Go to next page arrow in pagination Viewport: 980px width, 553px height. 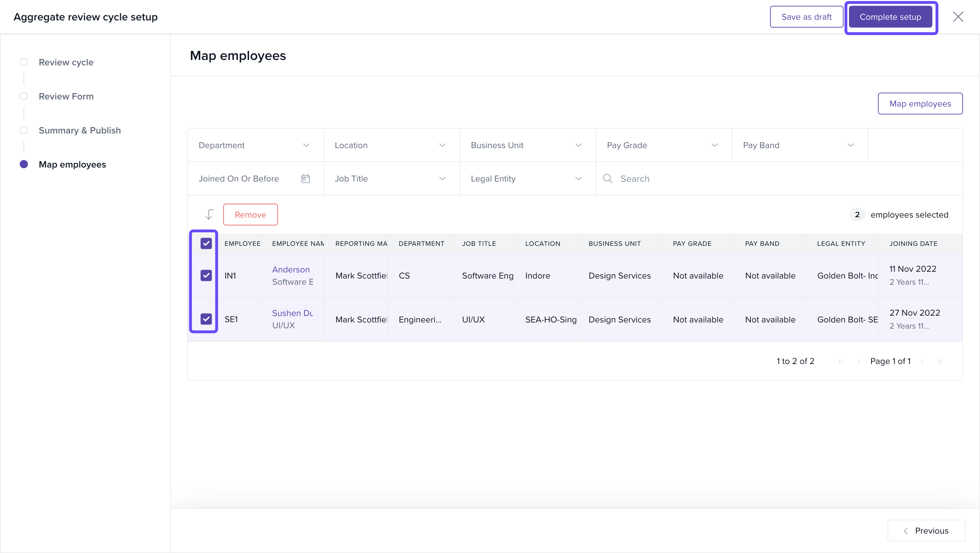click(x=922, y=362)
